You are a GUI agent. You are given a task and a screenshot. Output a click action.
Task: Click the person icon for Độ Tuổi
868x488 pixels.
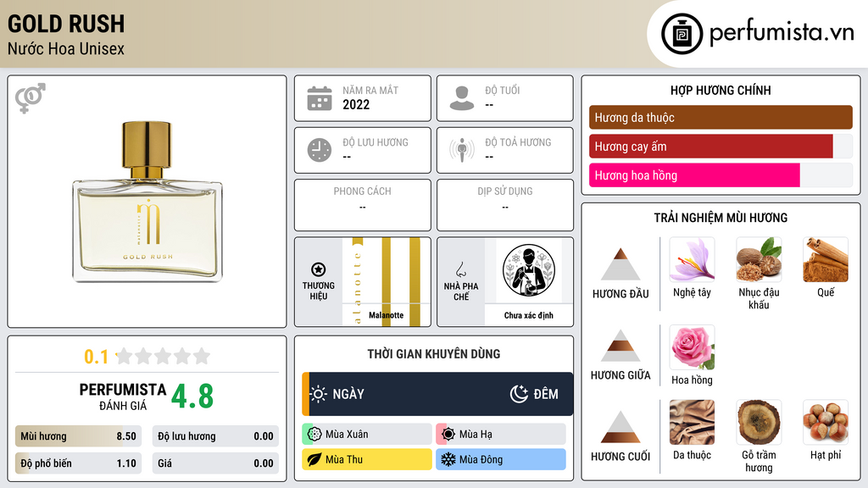coord(462,98)
